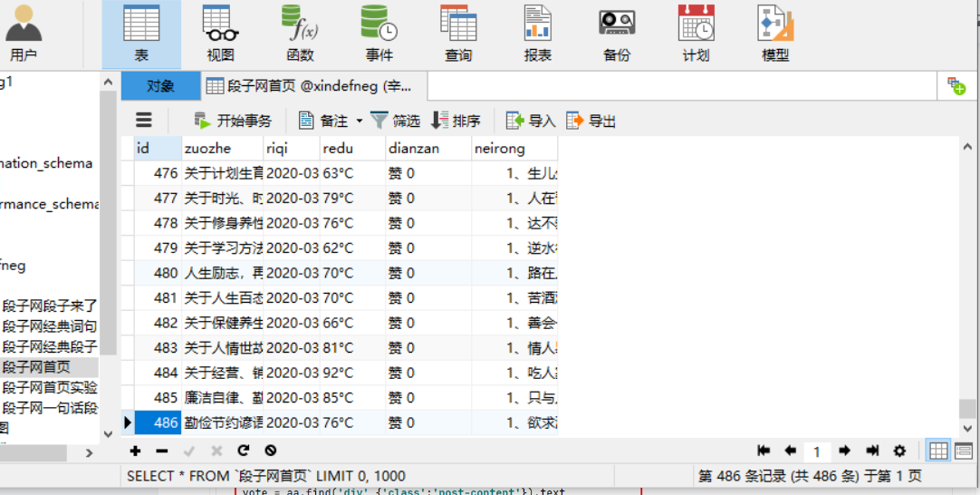980x495 pixels.
Task: Select the dianzan column header
Action: (428, 149)
